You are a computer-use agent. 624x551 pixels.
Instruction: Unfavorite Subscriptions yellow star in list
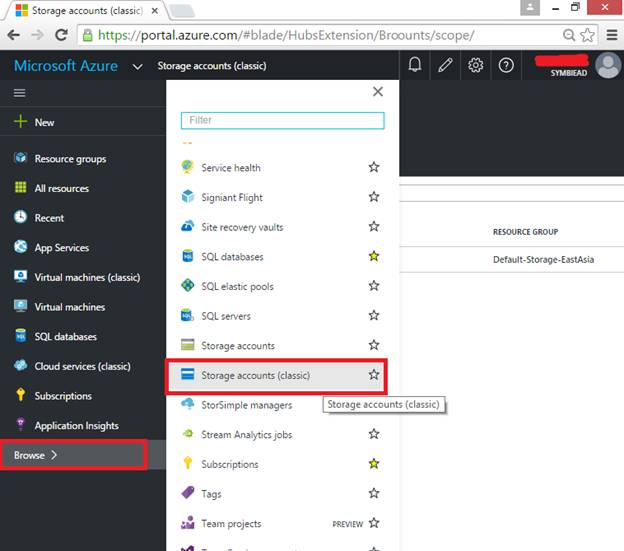374,463
